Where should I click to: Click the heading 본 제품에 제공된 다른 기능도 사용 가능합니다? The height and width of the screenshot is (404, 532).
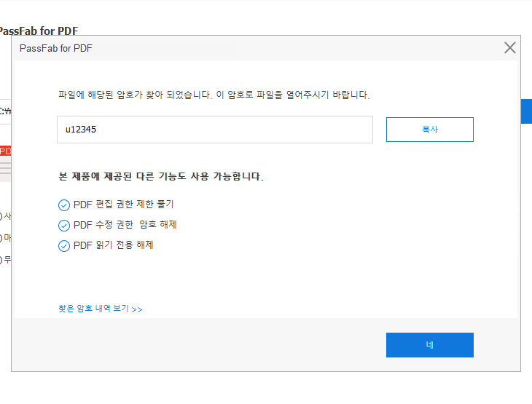pyautogui.click(x=161, y=176)
